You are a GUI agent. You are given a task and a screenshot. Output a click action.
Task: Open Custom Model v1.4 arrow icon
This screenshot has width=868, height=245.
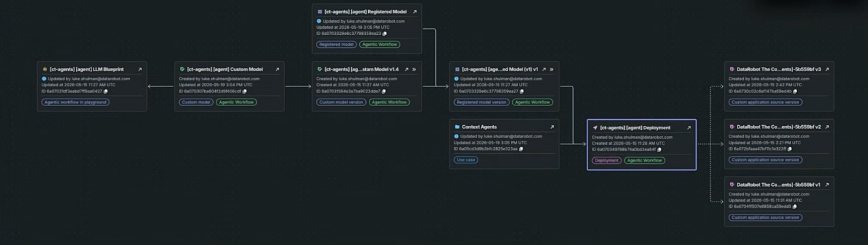coord(406,69)
